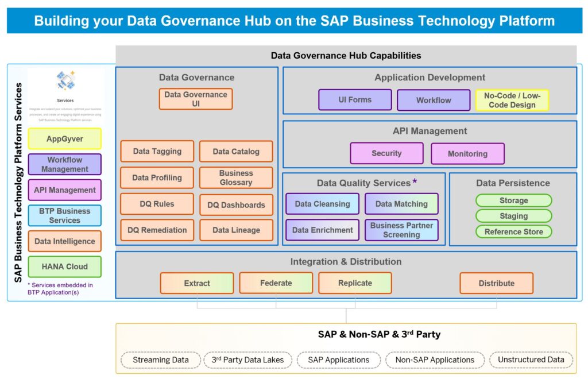Click the DQ Dashboards box

coord(236,205)
